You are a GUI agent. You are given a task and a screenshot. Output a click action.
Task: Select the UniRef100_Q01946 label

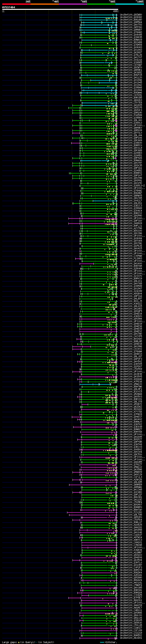point(131,80)
